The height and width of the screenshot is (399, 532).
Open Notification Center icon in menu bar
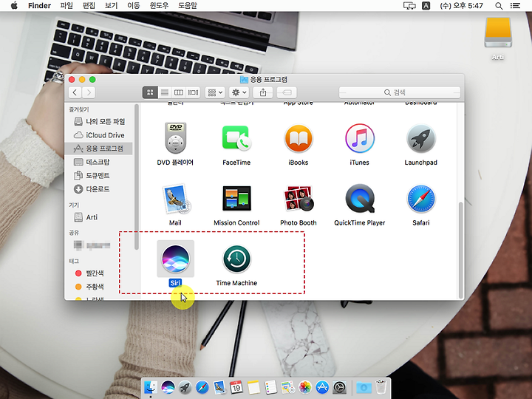point(516,5)
